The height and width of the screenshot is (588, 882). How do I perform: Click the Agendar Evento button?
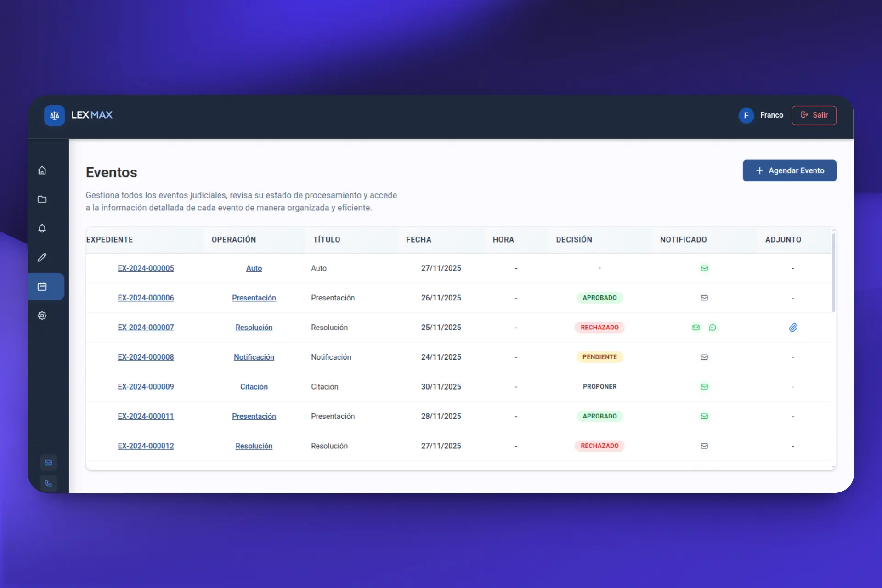pyautogui.click(x=789, y=170)
